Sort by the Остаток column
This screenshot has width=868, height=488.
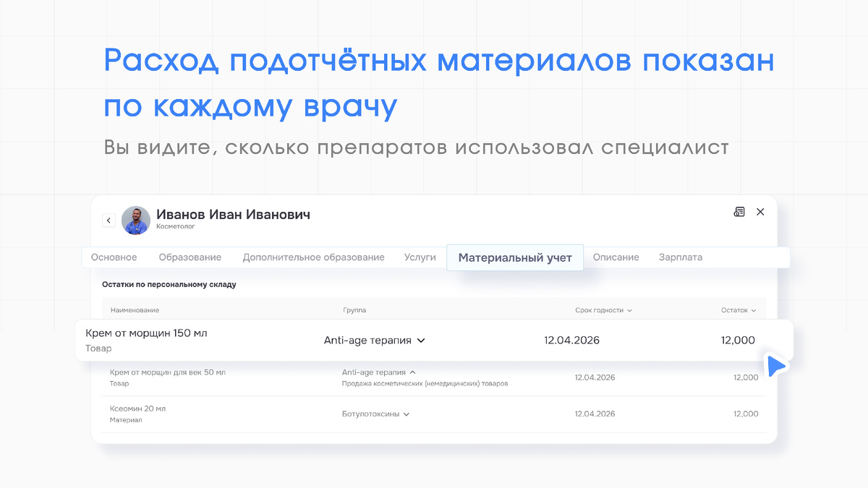(739, 310)
